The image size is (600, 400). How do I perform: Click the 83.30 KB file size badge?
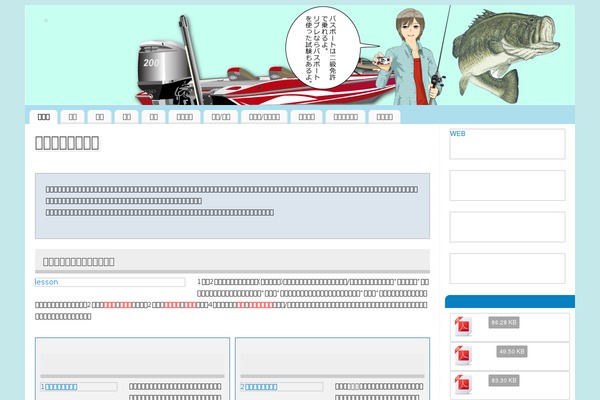point(504,380)
